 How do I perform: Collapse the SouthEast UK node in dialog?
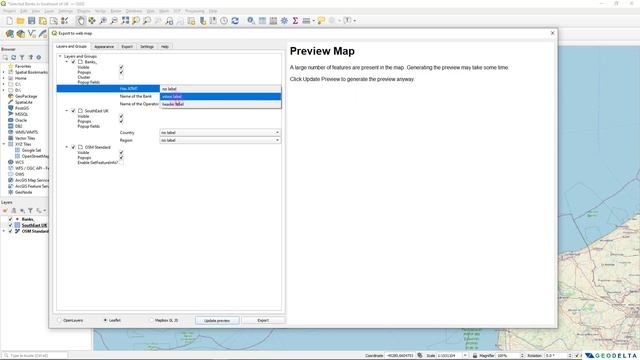(x=67, y=111)
